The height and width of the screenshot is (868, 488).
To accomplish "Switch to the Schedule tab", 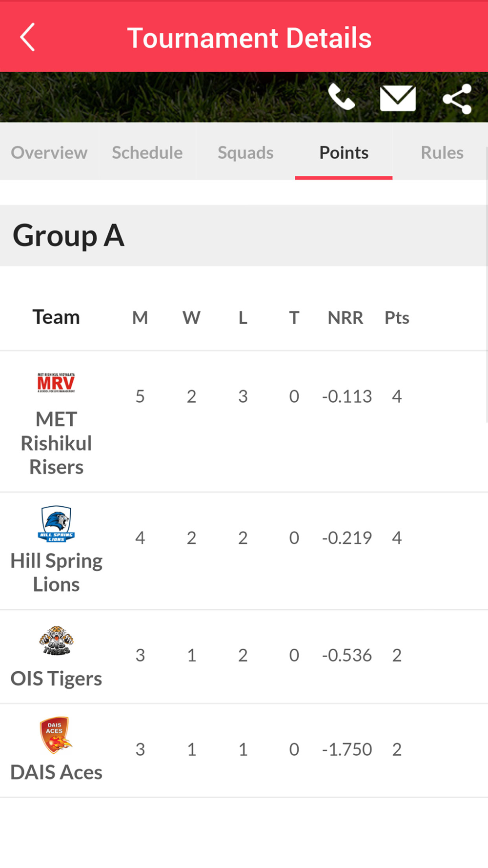I will 147,152.
